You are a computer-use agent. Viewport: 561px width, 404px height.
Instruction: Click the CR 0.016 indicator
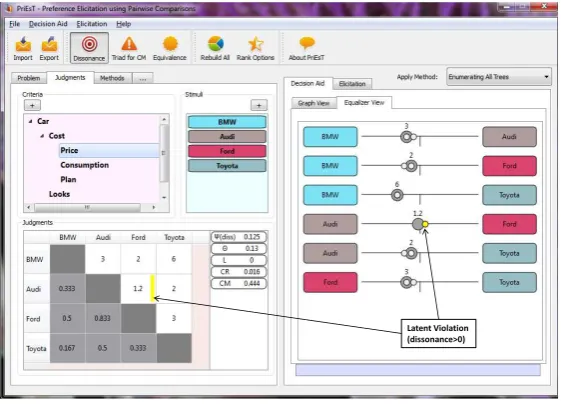pos(239,272)
